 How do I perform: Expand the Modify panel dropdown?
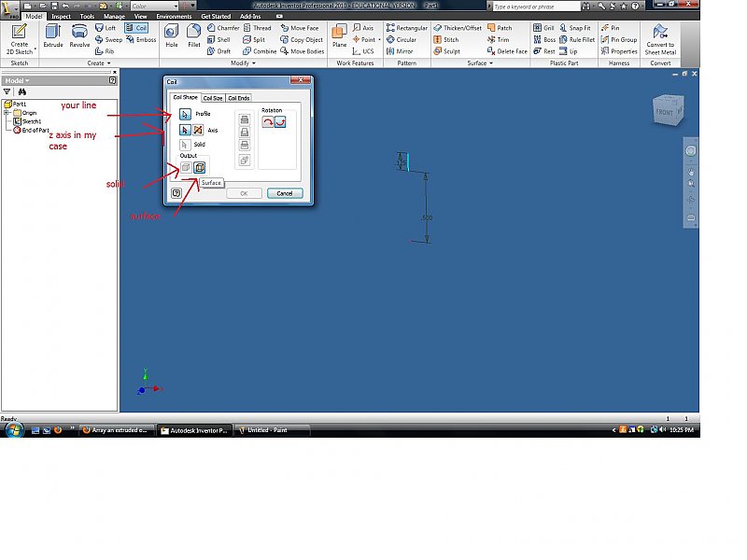244,63
